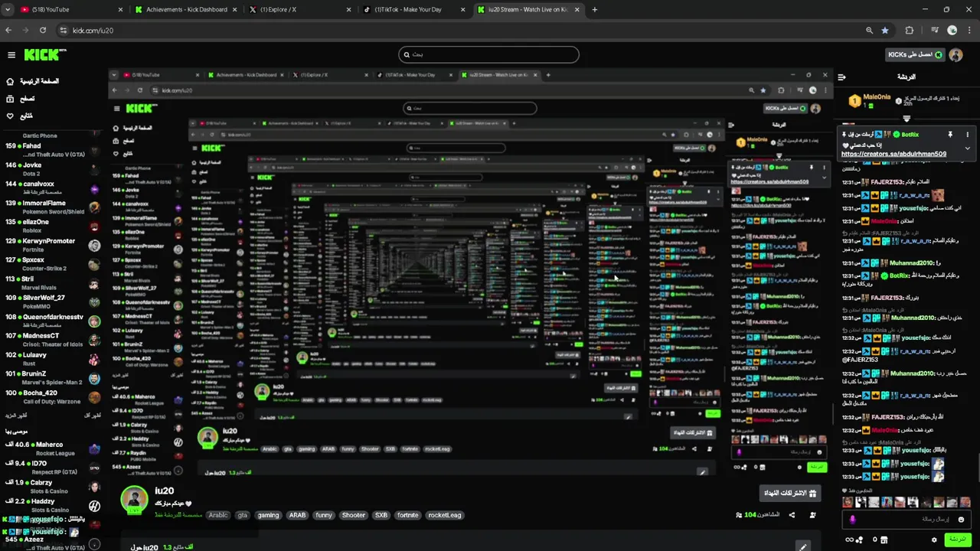Select the 'gta' tag
Viewport: 980px width, 551px height.
point(243,515)
